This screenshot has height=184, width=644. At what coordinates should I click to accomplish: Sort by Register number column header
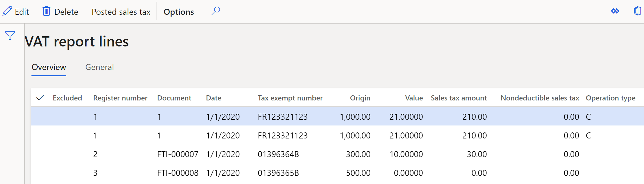click(120, 98)
